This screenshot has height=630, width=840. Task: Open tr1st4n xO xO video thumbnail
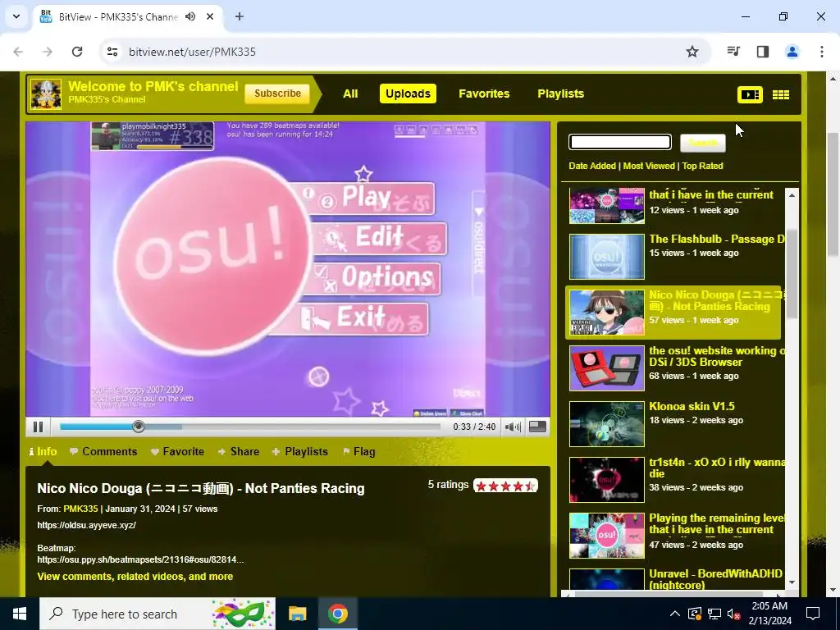click(606, 479)
